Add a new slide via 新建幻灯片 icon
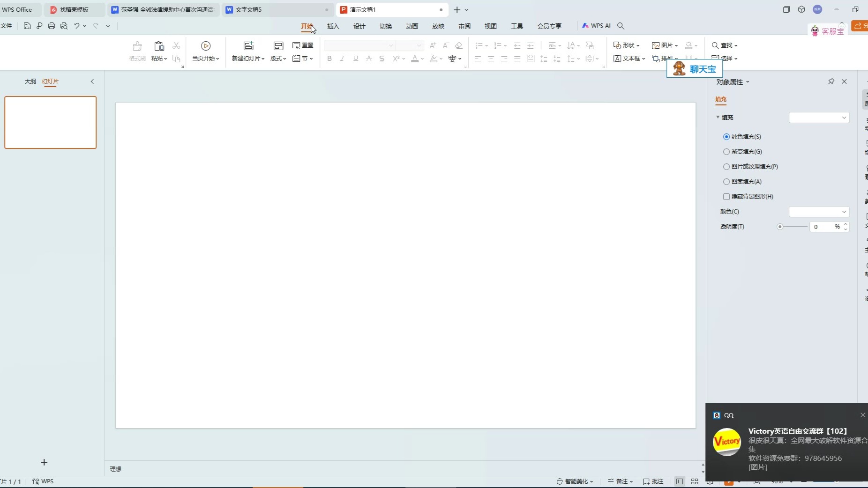Image resolution: width=868 pixels, height=488 pixels. coord(248,46)
